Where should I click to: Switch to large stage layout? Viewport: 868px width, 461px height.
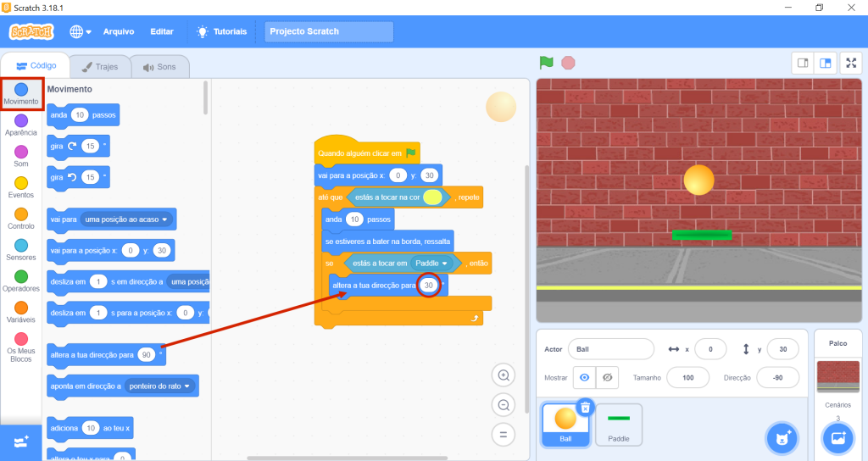point(826,63)
